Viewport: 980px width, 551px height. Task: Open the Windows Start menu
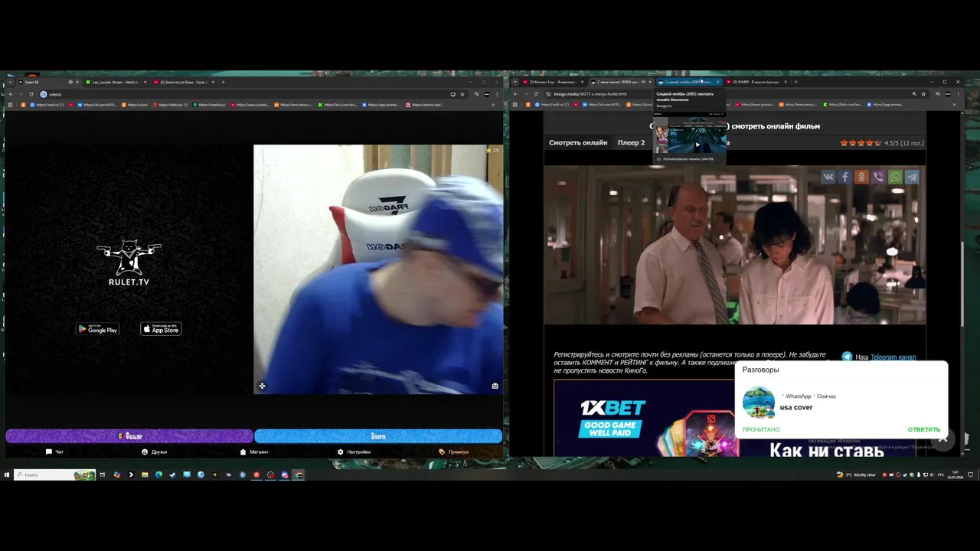pos(7,474)
